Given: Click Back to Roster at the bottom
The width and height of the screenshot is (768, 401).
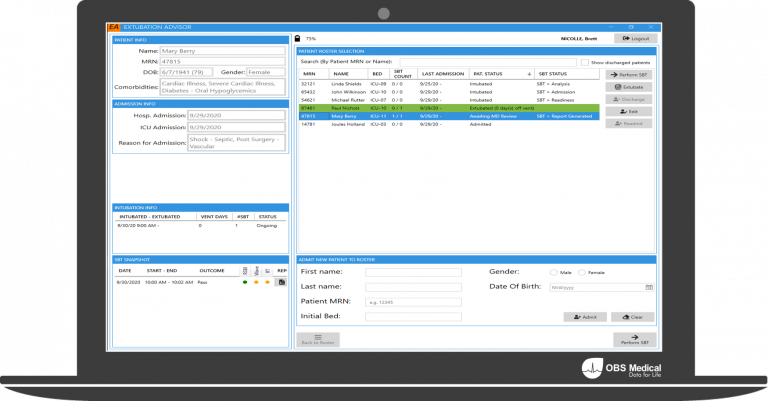Looking at the screenshot, I should [x=318, y=339].
